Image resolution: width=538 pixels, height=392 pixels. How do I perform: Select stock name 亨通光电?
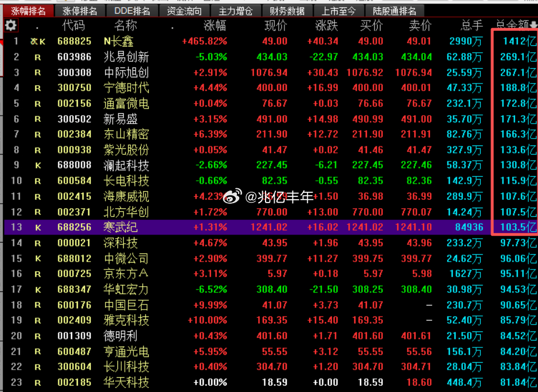pos(126,351)
